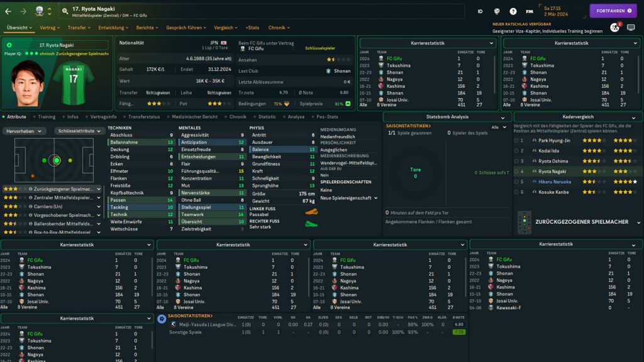Open the Vertrag menu
The image size is (644, 362).
(x=50, y=28)
